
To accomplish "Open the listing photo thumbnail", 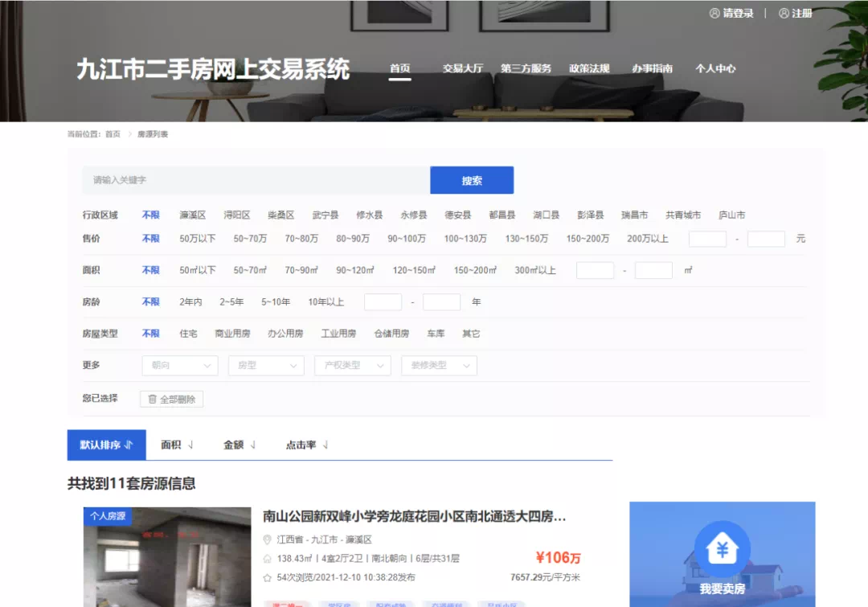I will tap(167, 556).
